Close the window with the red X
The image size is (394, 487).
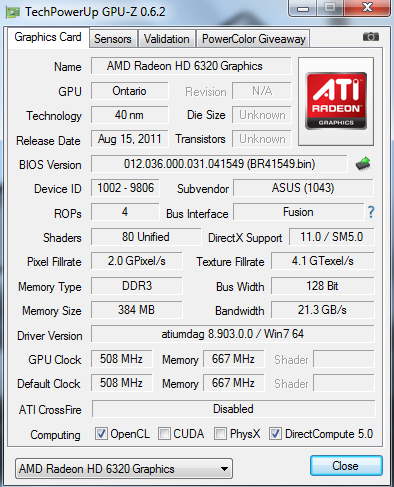click(367, 8)
